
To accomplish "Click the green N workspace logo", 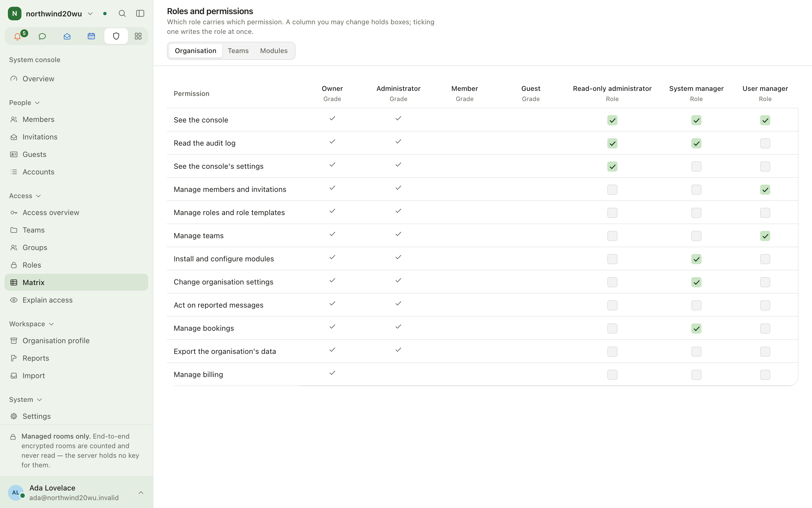I will click(x=14, y=14).
